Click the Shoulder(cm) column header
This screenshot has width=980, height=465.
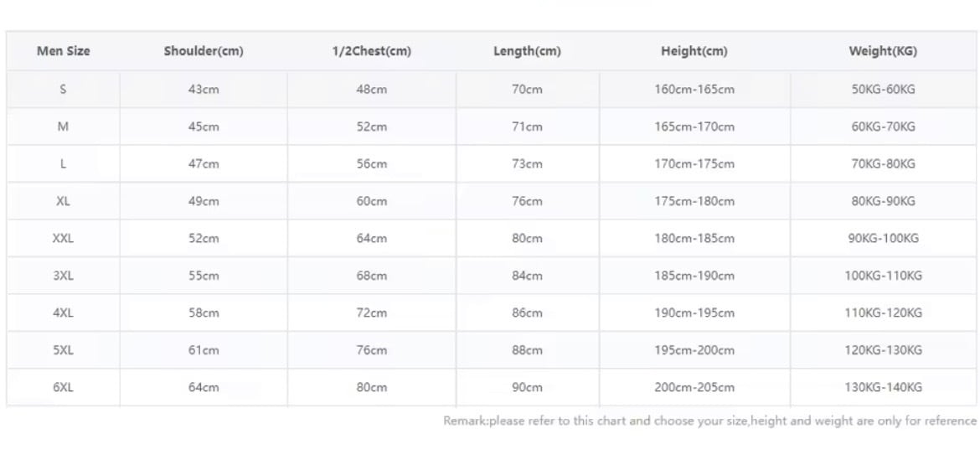pyautogui.click(x=204, y=51)
